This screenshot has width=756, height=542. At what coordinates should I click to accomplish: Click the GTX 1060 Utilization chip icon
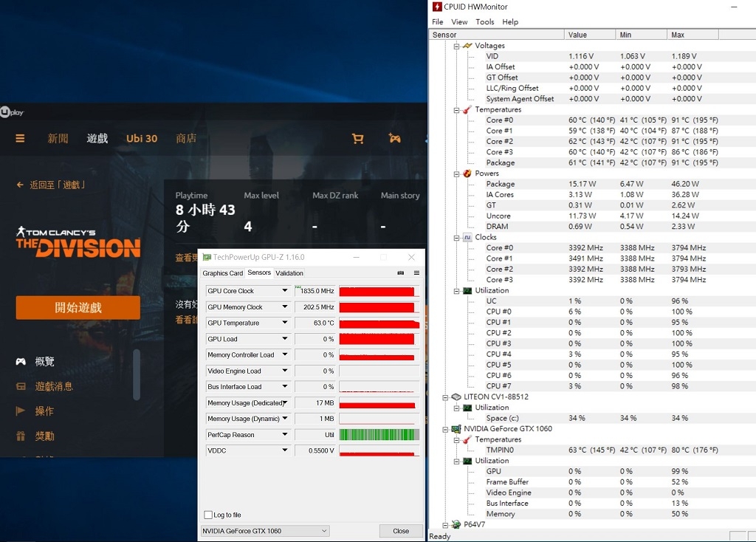(467, 461)
